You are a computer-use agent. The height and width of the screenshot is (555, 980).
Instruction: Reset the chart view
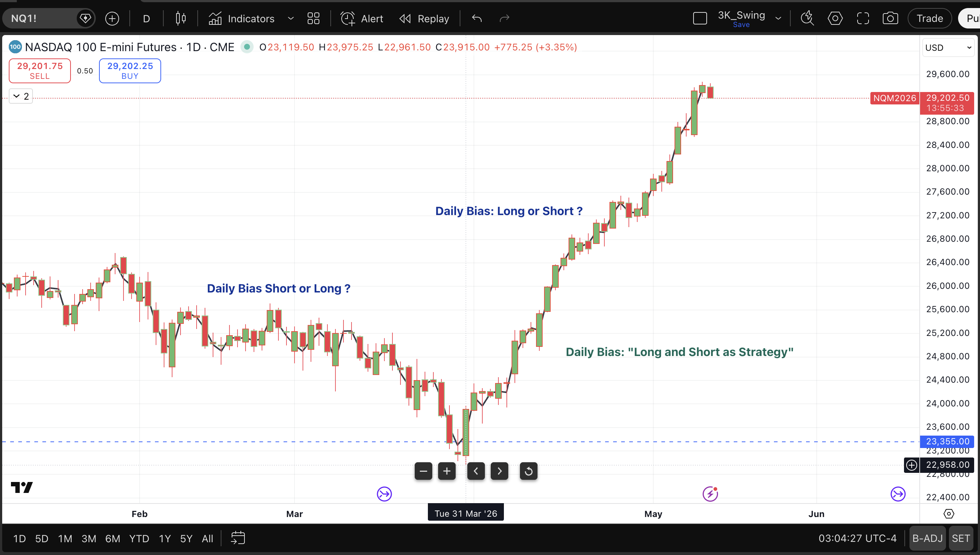click(529, 471)
